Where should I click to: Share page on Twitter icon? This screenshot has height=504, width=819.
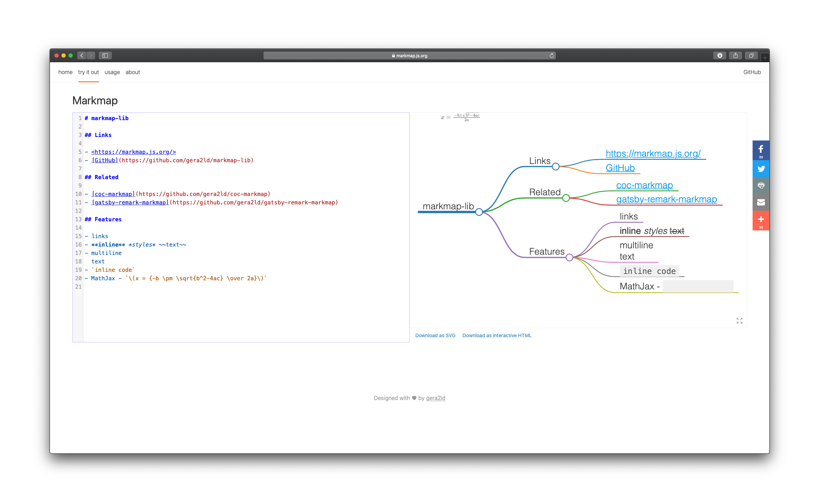click(x=761, y=169)
